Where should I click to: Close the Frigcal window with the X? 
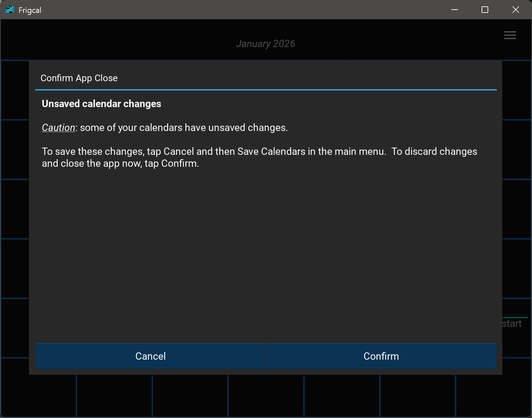pyautogui.click(x=515, y=10)
